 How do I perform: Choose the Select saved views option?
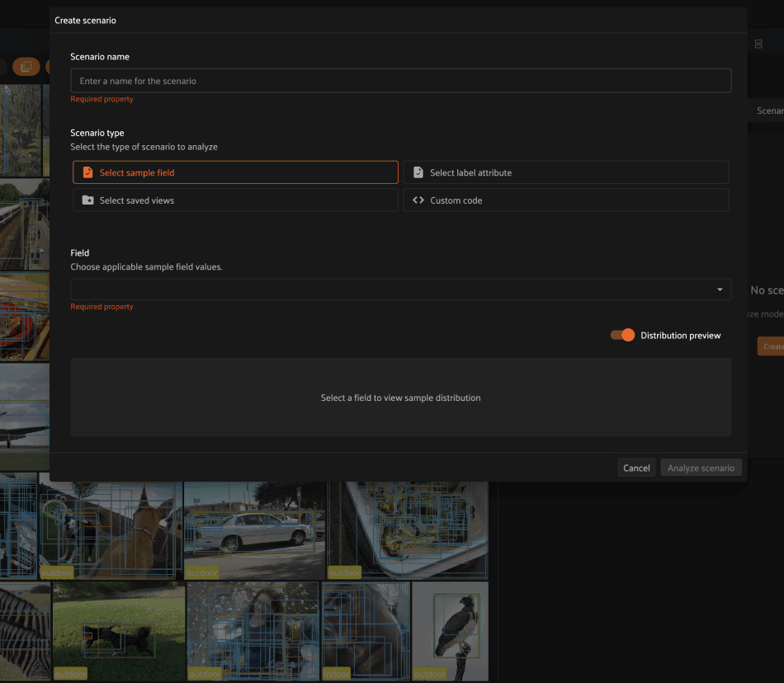[235, 200]
